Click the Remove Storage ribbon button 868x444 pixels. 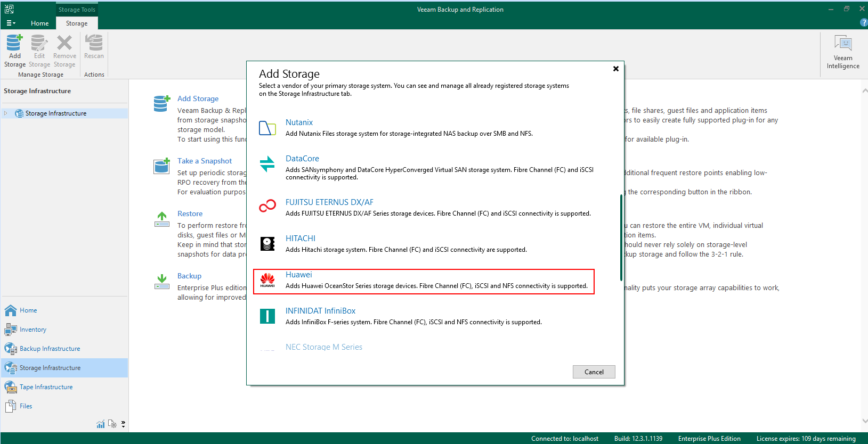[64, 51]
